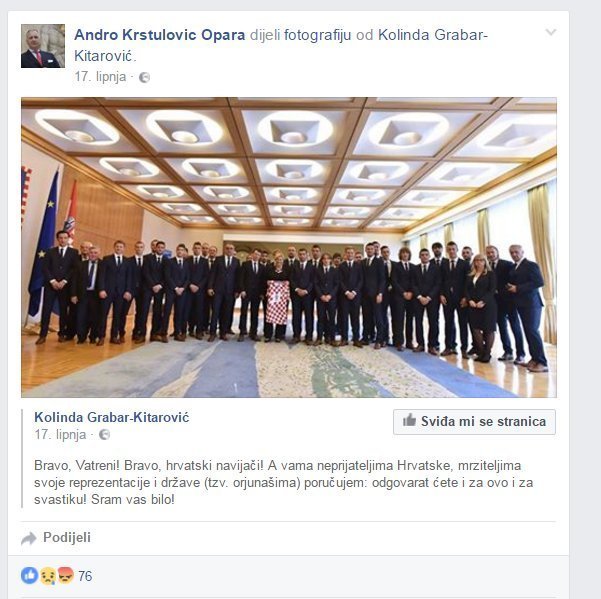Click the original post text starting 'Bravo, Vatreni!'

pyautogui.click(x=283, y=482)
